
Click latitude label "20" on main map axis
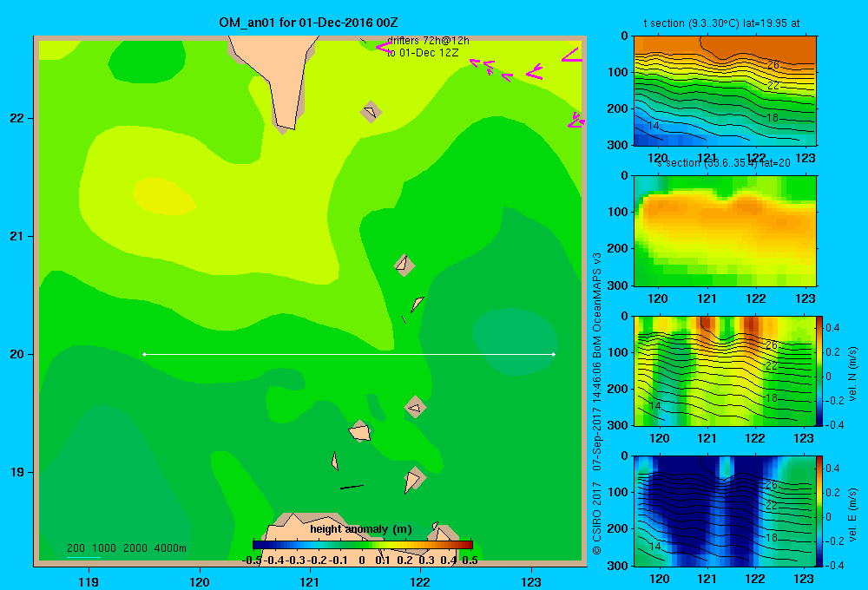pos(16,354)
